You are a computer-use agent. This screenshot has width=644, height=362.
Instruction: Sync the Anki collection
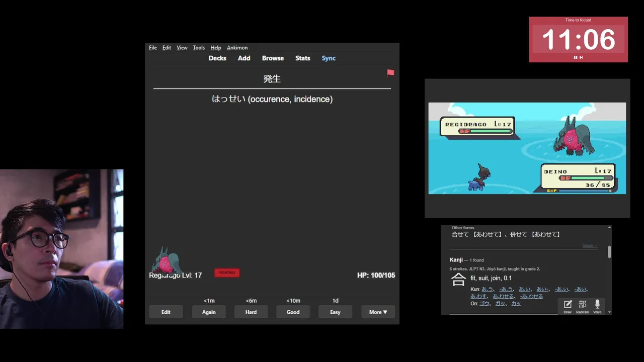(329, 58)
